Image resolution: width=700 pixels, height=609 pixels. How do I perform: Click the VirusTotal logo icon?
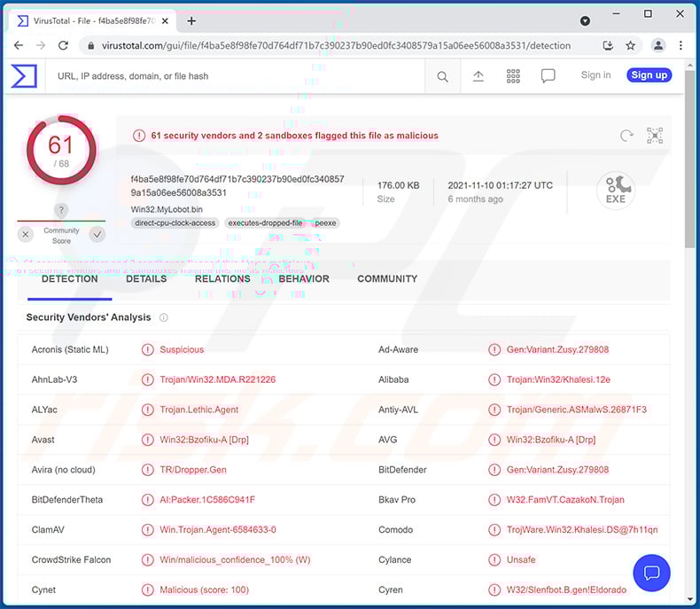(24, 75)
